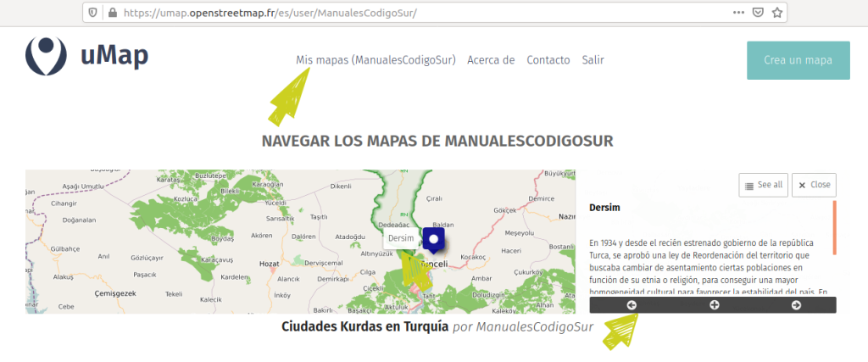Click the Kocakoç label on map
This screenshot has height=362, width=868.
(473, 257)
